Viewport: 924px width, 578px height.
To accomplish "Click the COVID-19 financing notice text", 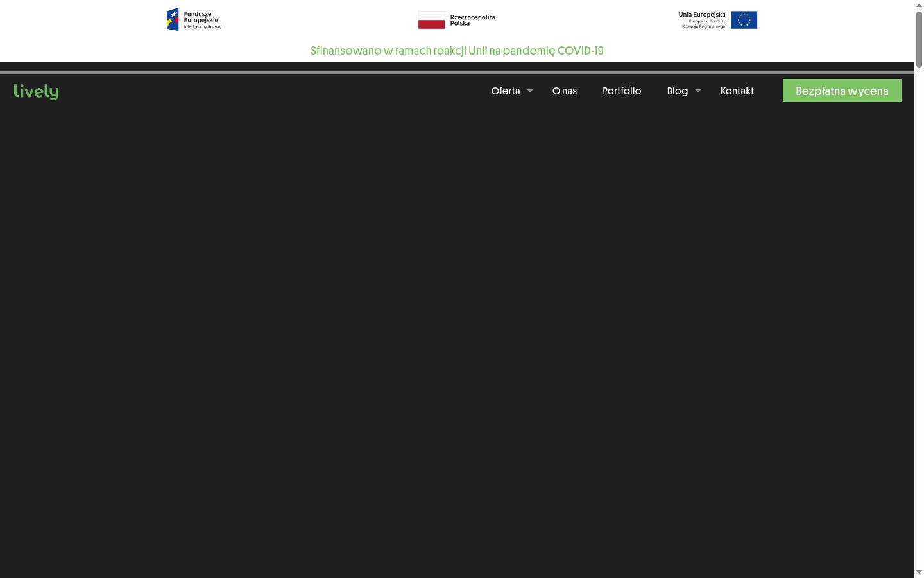I will click(457, 51).
